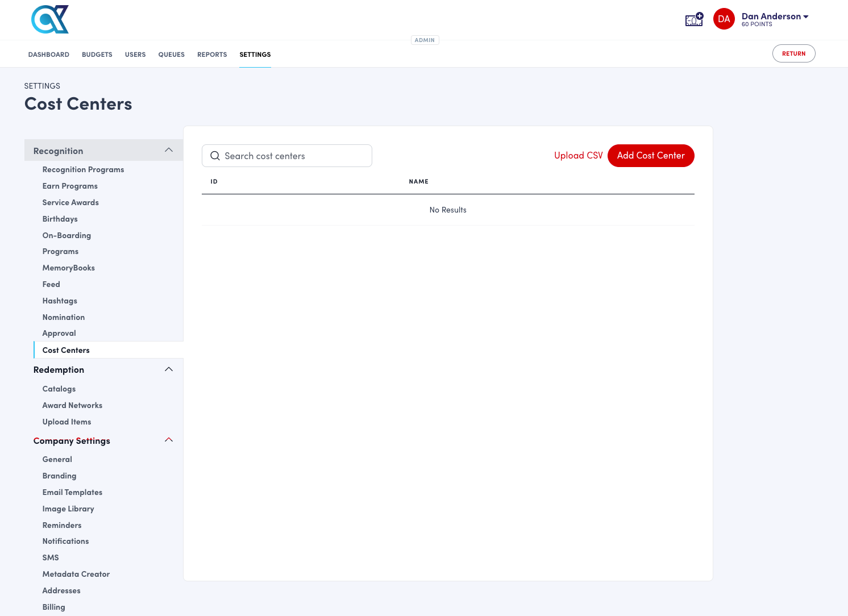The height and width of the screenshot is (616, 848).
Task: Click the DA avatar circle
Action: coord(724,19)
